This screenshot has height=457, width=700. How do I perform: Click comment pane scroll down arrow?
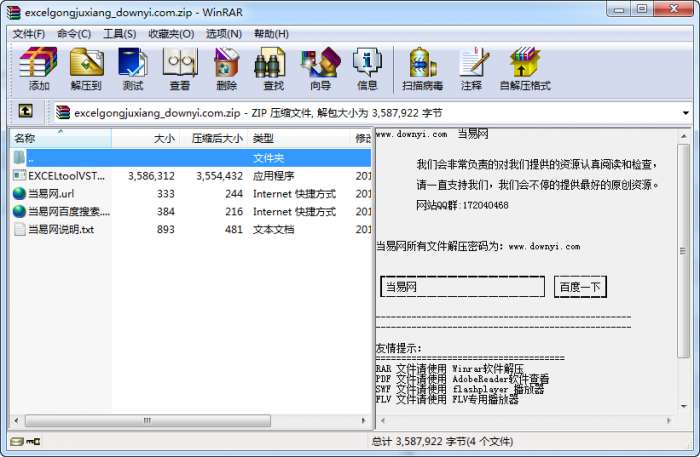684,406
